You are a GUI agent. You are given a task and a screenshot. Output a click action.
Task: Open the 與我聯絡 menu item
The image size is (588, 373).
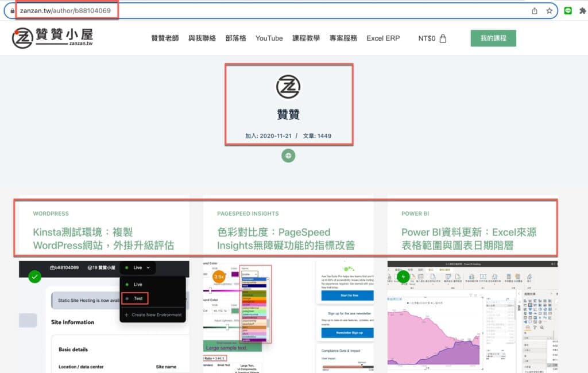tap(202, 38)
